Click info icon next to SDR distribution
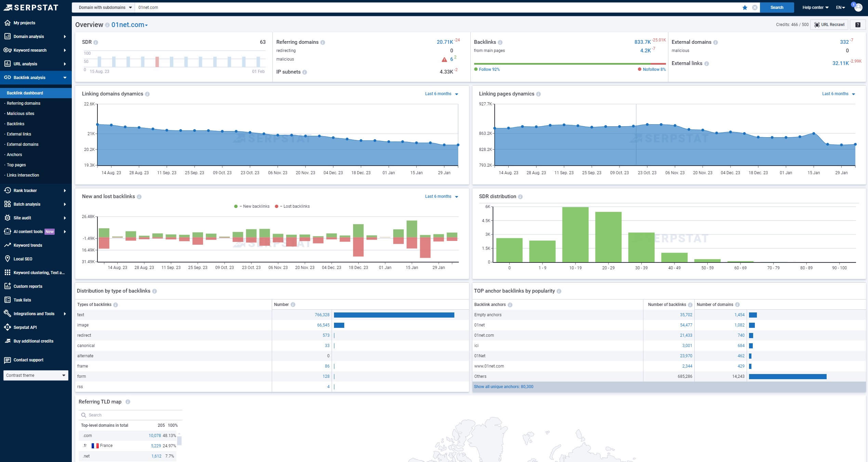The height and width of the screenshot is (462, 868). 520,197
